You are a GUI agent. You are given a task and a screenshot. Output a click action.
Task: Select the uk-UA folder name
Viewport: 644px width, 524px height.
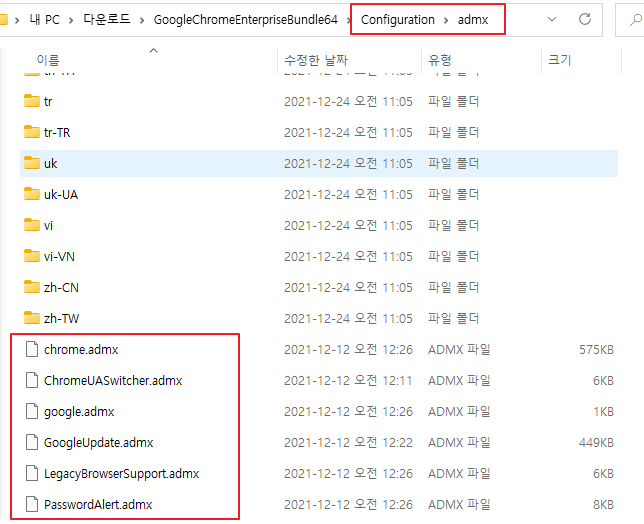pos(61,194)
